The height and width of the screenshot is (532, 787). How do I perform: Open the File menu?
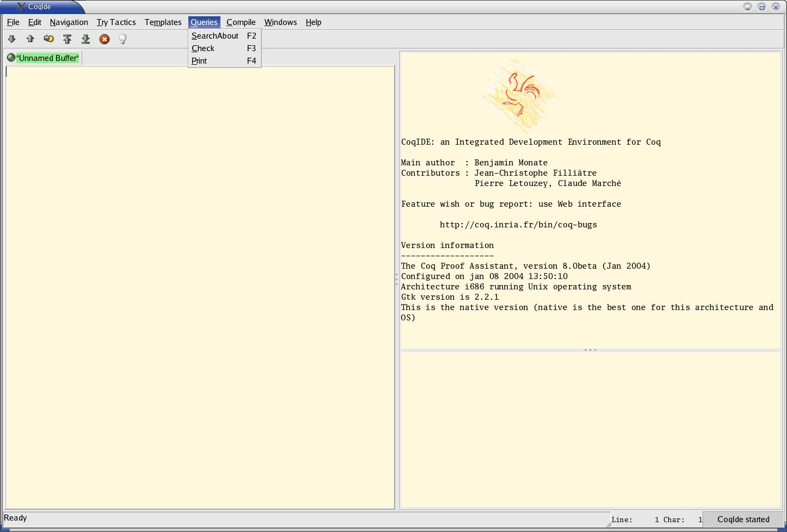[x=13, y=22]
